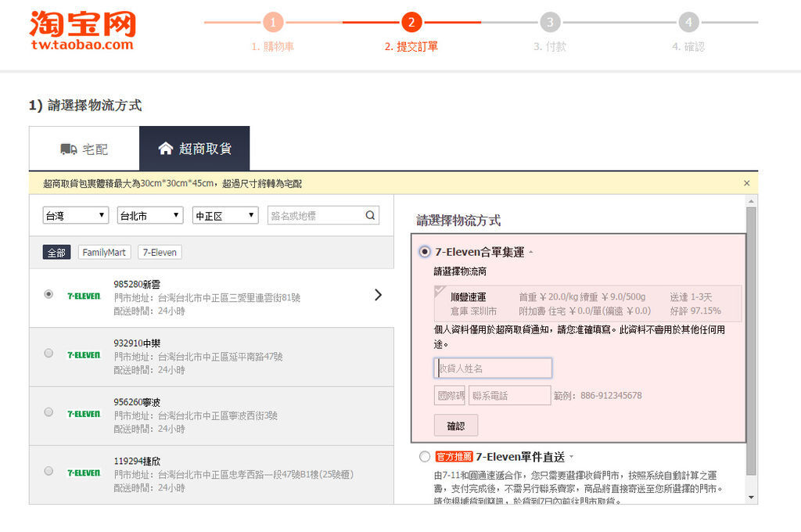Click the 2. 提交訂單 step label

[x=411, y=46]
